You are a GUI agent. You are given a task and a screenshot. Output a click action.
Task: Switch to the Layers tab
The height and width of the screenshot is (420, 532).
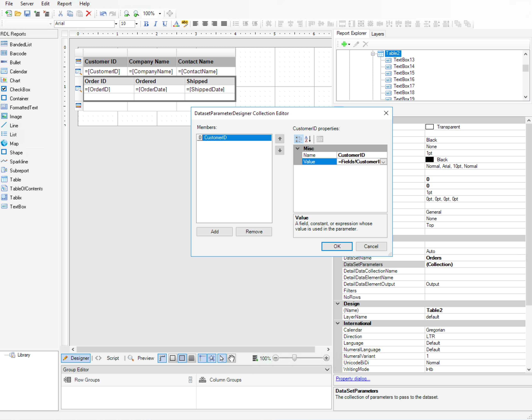pos(378,34)
